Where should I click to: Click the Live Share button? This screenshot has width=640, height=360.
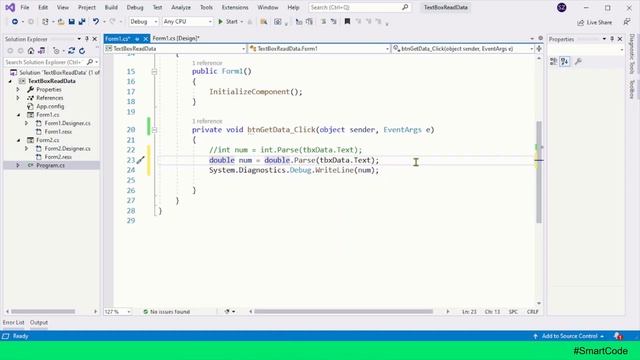(594, 22)
